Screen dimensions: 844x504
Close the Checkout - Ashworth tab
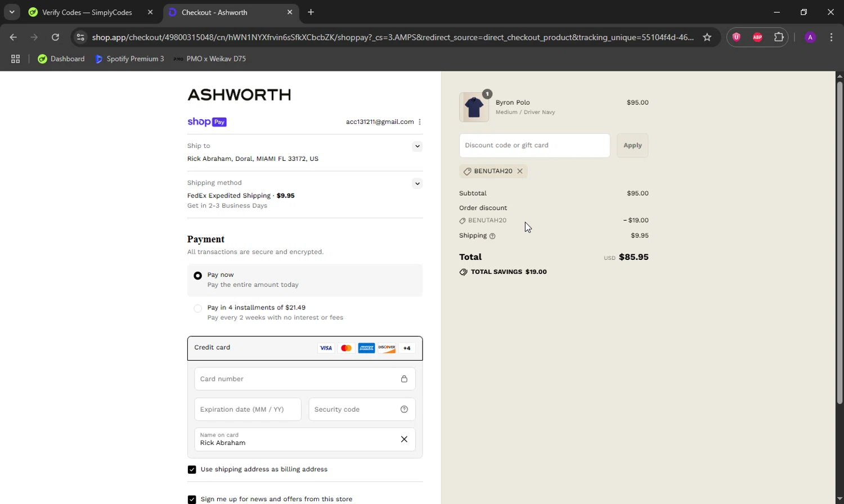[290, 12]
